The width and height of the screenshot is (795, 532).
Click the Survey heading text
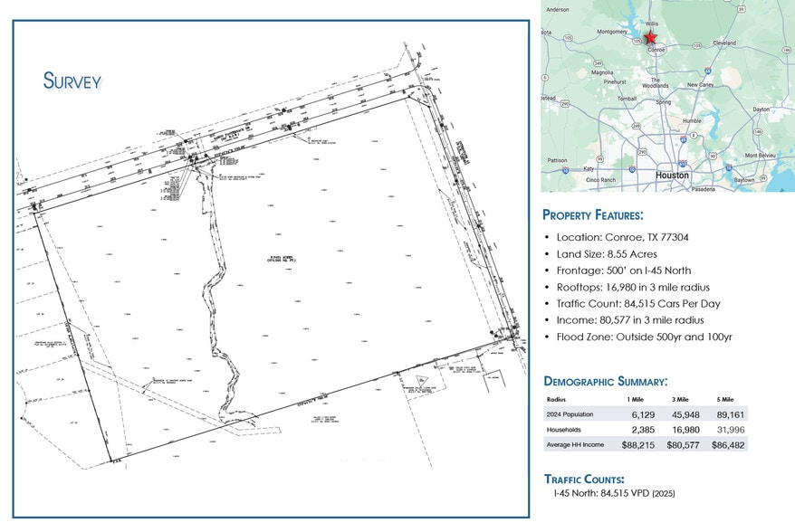point(72,81)
